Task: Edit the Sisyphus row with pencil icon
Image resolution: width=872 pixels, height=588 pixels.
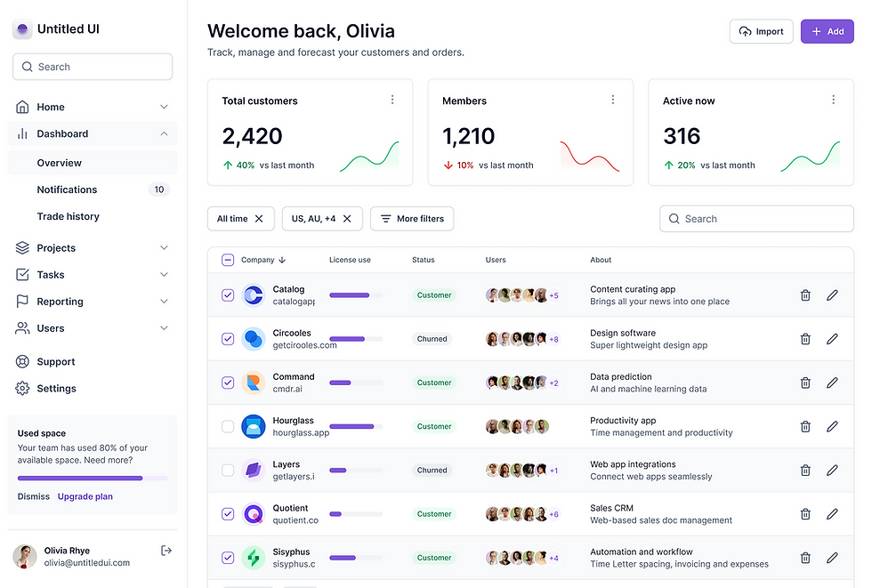Action: pos(832,558)
